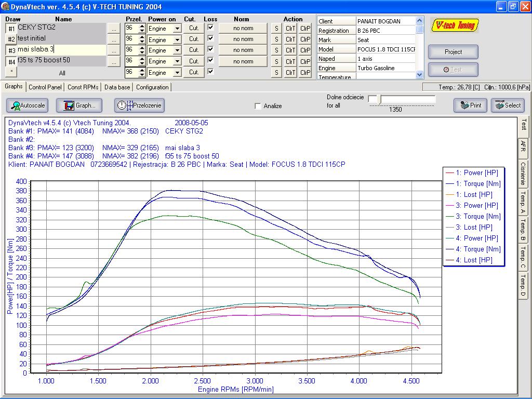Screen dimensions: 532x399
Task: Switch to the Control Panel tab
Action: 45,87
